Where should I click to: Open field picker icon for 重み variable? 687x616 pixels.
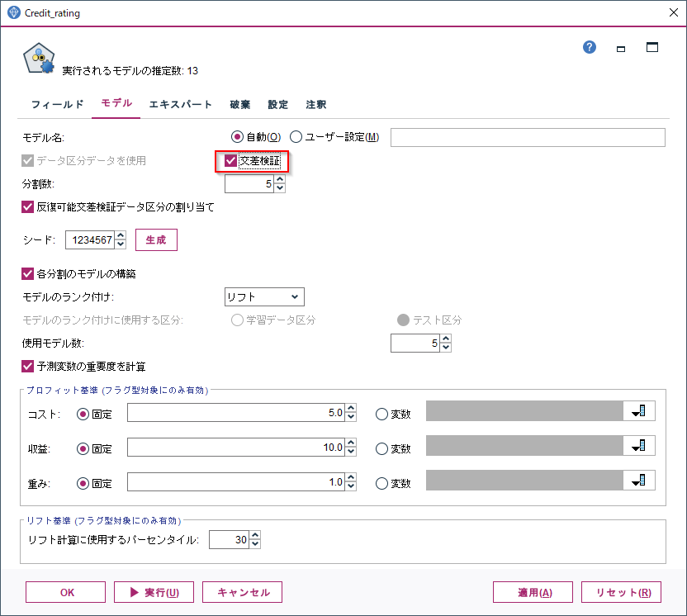point(639,481)
